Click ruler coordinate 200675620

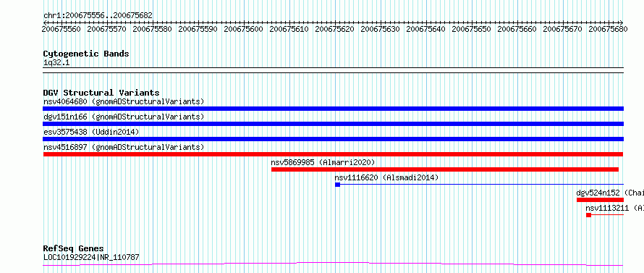(335, 29)
